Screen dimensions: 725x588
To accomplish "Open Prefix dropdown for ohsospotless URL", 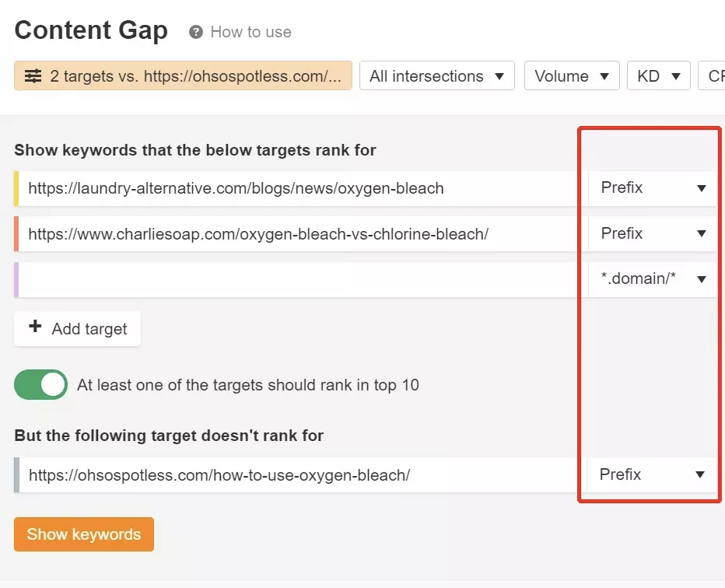I will (651, 474).
